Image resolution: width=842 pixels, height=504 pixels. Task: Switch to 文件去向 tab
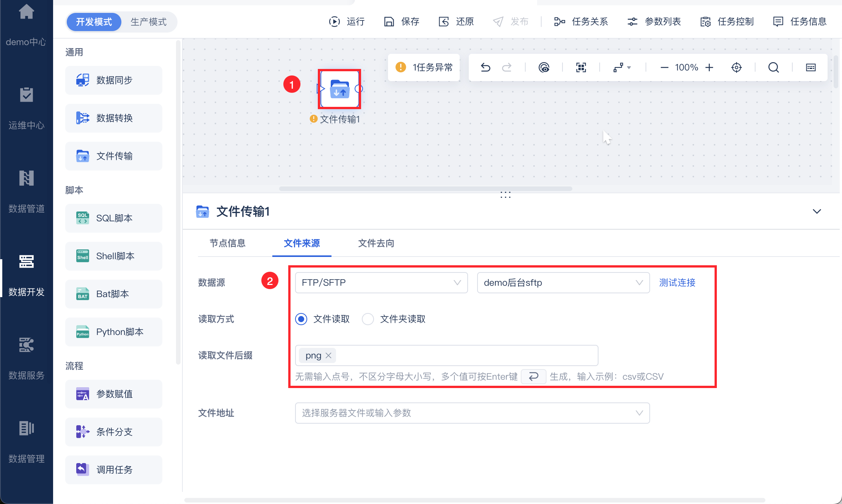[x=376, y=243]
